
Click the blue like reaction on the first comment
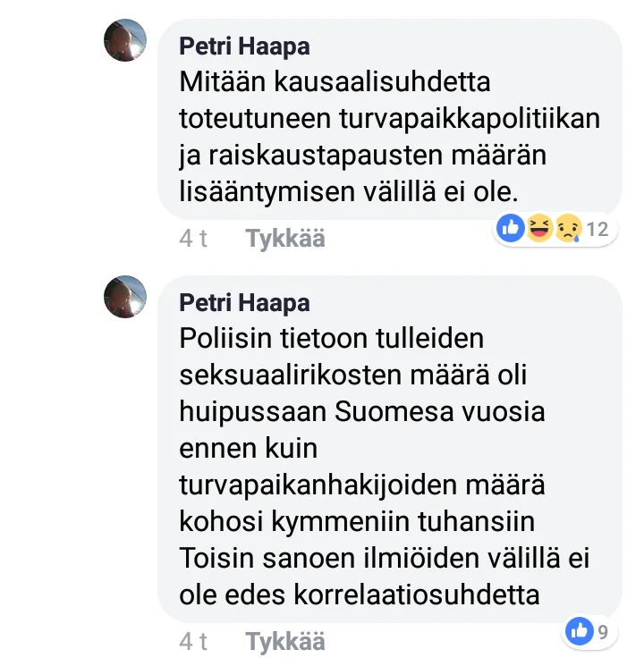point(511,229)
